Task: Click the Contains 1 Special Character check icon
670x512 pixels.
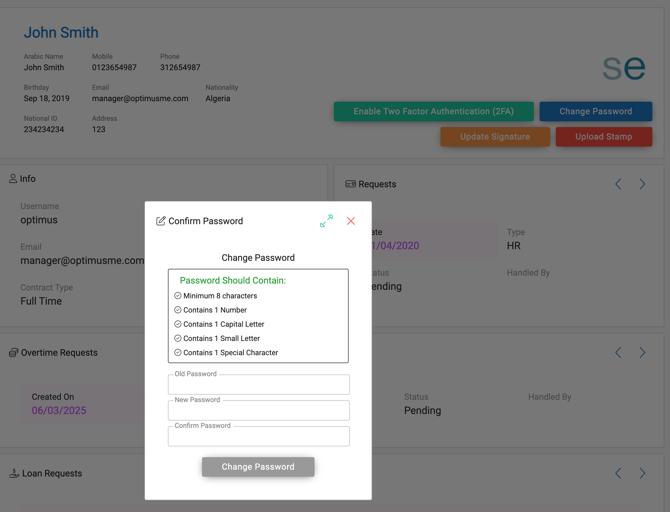Action: click(178, 353)
